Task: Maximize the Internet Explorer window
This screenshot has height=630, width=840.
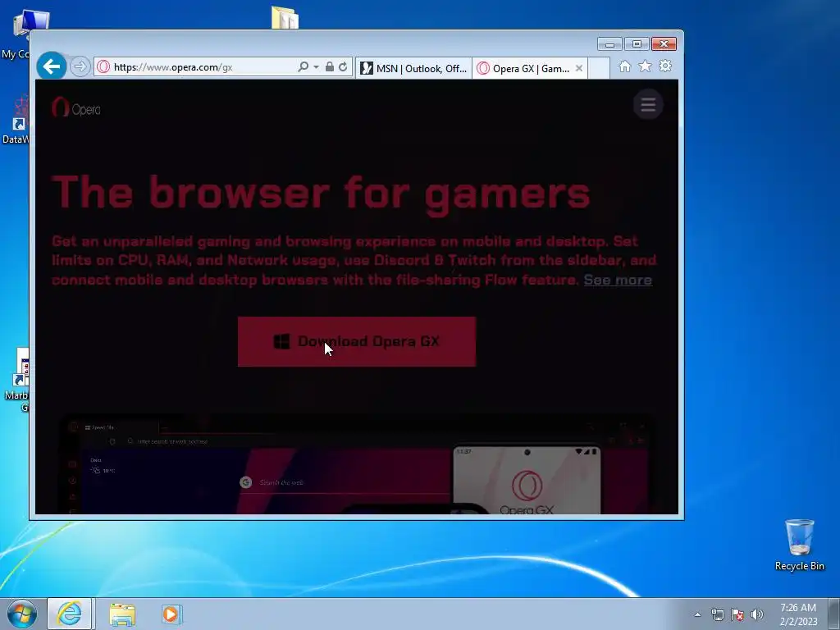Action: coord(637,44)
